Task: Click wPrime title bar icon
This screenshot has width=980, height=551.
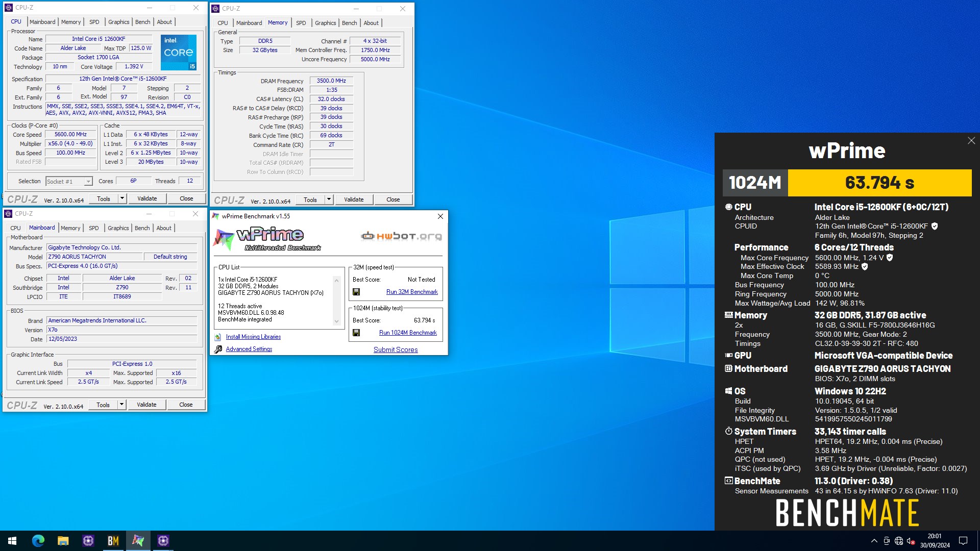Action: tap(215, 216)
